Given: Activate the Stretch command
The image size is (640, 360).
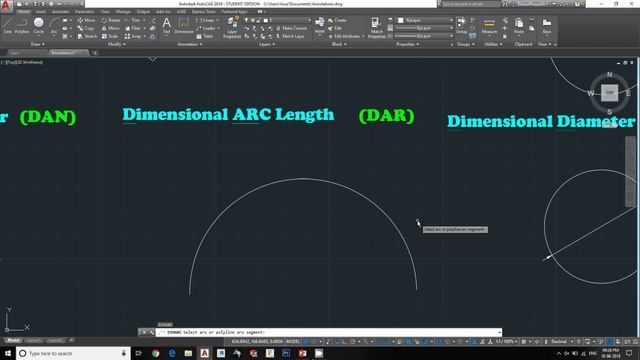Looking at the screenshot, I should pyautogui.click(x=87, y=36).
